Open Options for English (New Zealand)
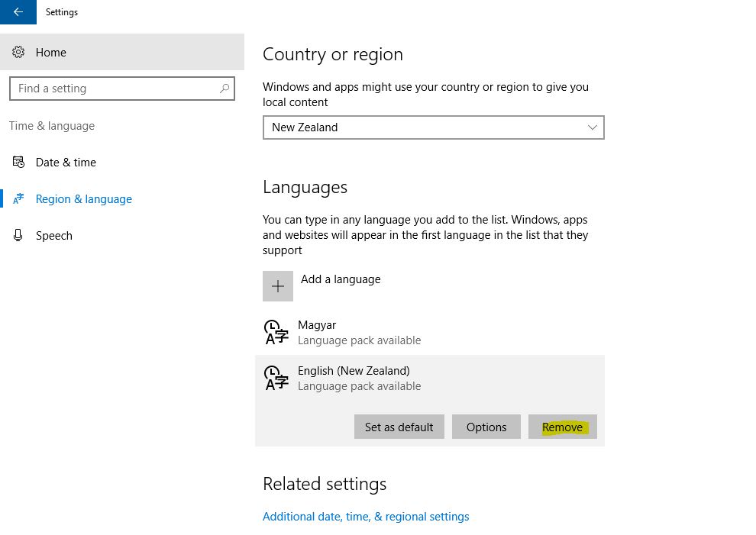 pyautogui.click(x=486, y=427)
